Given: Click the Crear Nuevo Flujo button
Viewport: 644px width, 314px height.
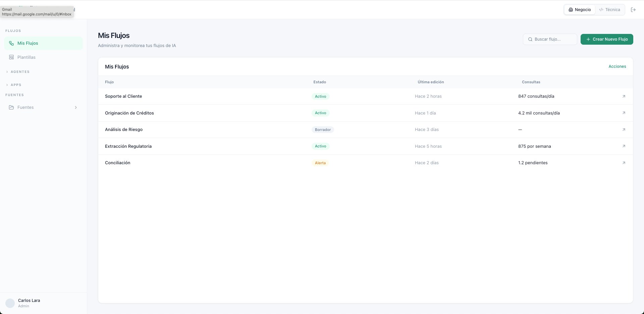Looking at the screenshot, I should tap(606, 39).
